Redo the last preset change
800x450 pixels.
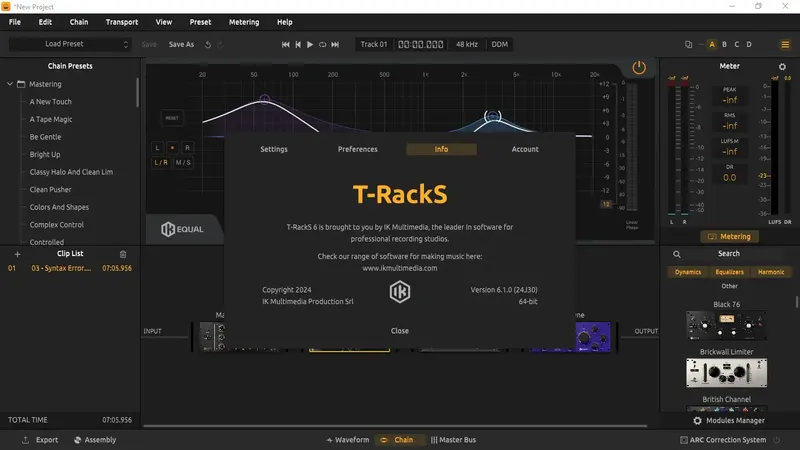(220, 44)
